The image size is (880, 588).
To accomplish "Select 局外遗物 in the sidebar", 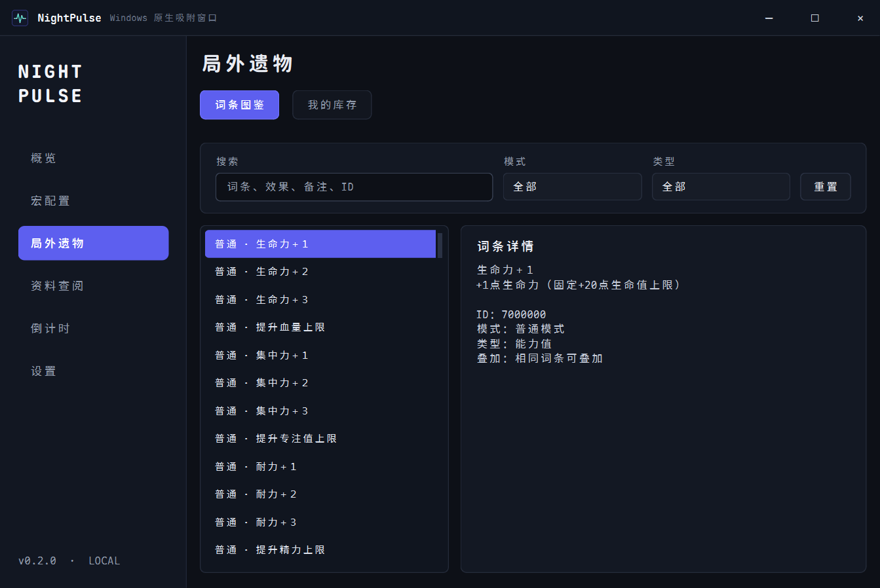I will click(94, 243).
